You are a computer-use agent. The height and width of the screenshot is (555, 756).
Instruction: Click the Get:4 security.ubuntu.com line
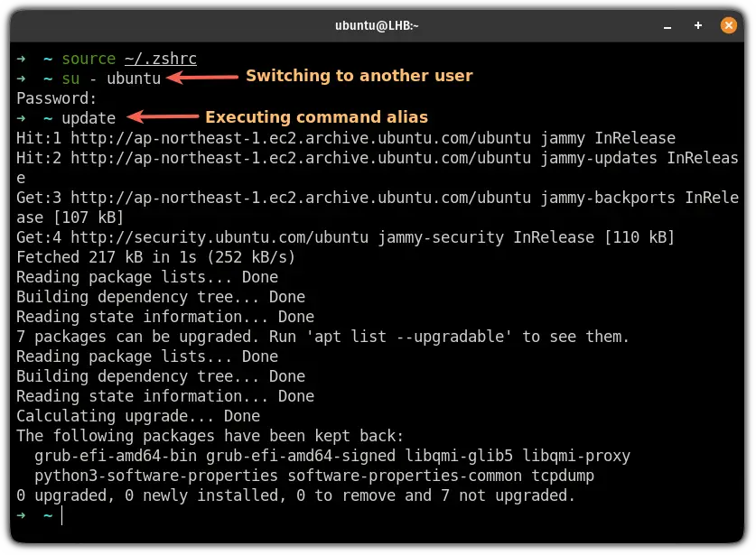(345, 237)
